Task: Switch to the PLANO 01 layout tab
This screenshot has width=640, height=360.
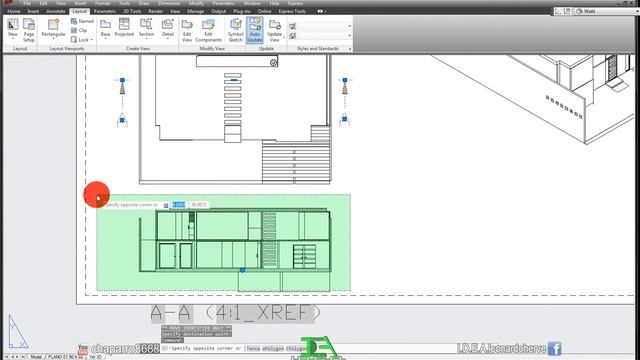Action: coord(65,357)
